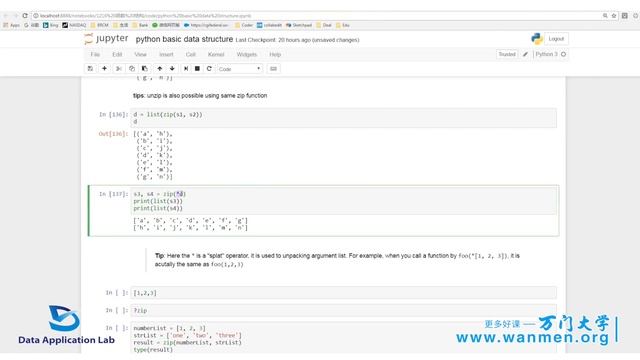640x360 pixels.
Task: Click the Out[136] prompt label
Action: pyautogui.click(x=113, y=134)
